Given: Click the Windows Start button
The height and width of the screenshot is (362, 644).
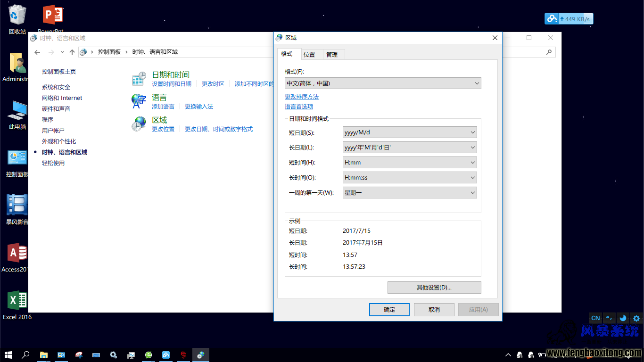Looking at the screenshot, I should tap(8, 355).
